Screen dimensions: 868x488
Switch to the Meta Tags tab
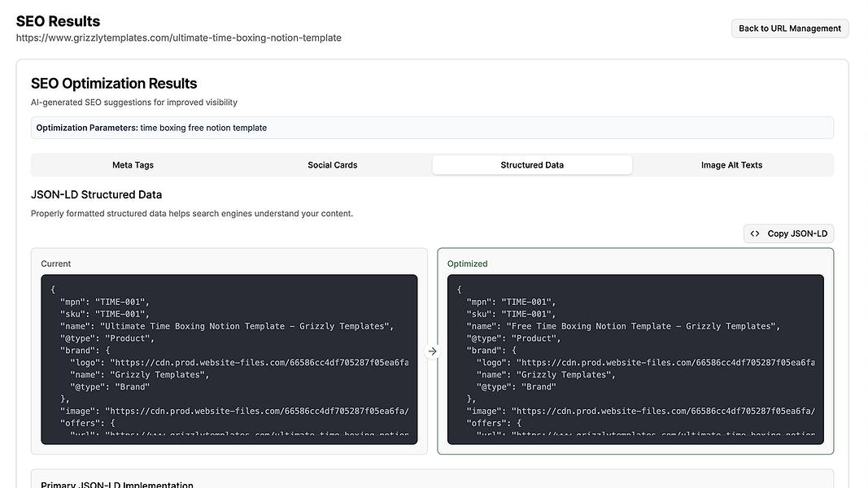[133, 165]
